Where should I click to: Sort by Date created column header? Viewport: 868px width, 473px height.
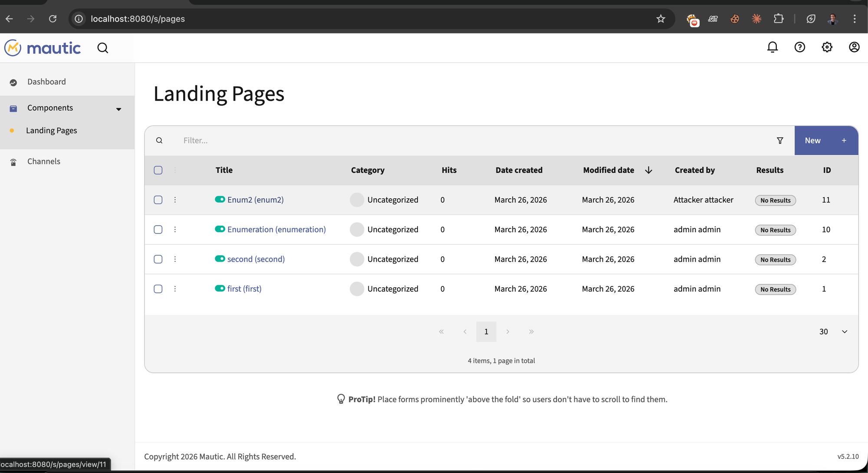coord(519,170)
